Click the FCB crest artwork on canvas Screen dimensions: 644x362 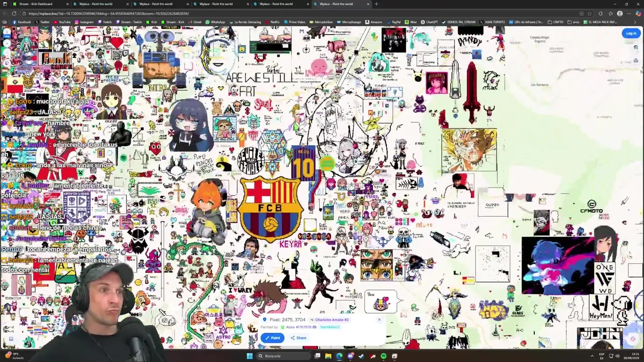271,209
